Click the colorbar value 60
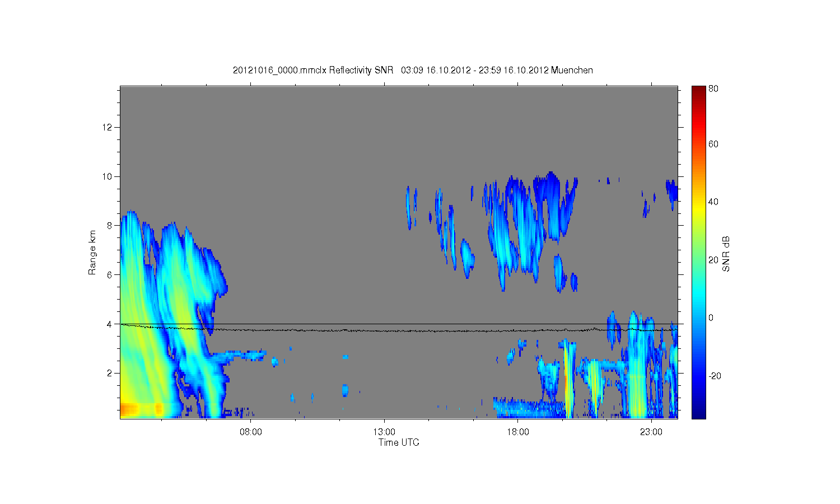Screen dimensions: 840x504 pyautogui.click(x=713, y=144)
